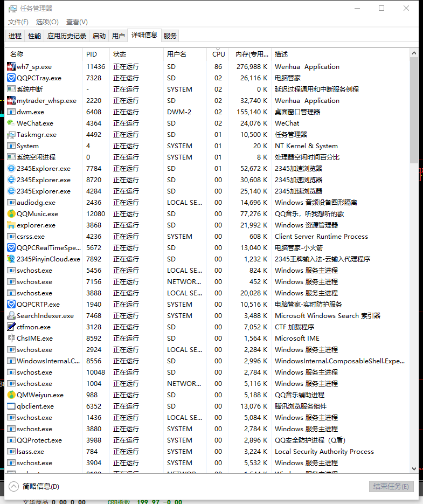Sort by 内存 column header
This screenshot has height=504, width=423.
(x=251, y=54)
